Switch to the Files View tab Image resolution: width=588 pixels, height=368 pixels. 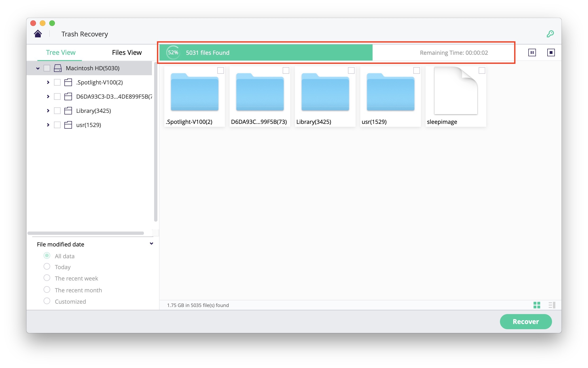click(x=127, y=53)
